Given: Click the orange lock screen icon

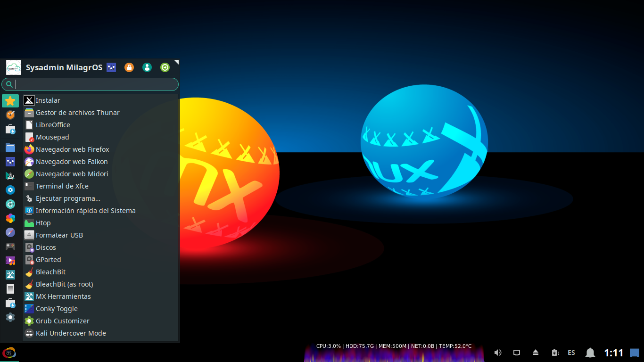Looking at the screenshot, I should [129, 67].
